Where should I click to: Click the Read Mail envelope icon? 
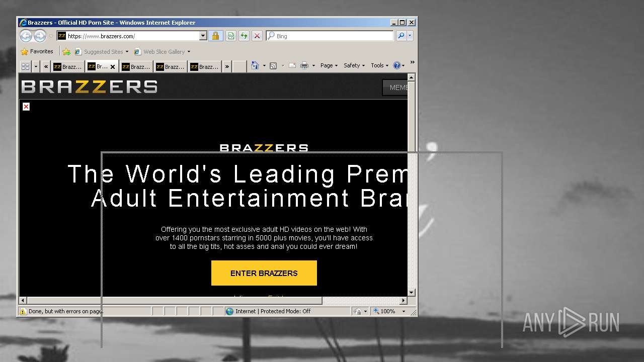pos(292,65)
